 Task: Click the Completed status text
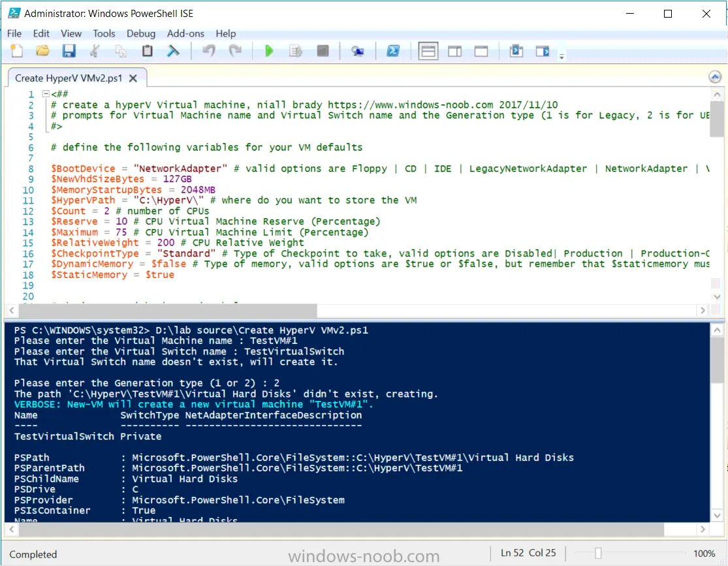(x=33, y=554)
